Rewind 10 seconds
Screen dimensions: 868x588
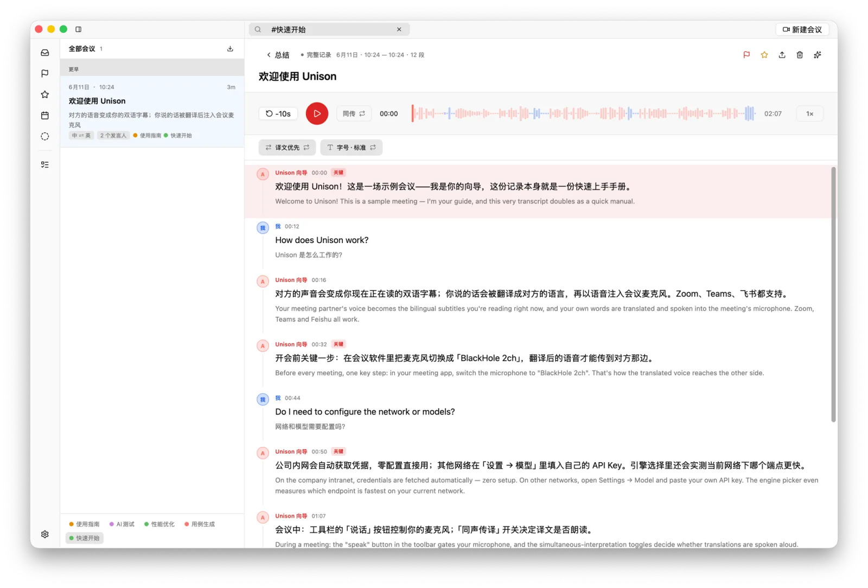278,113
